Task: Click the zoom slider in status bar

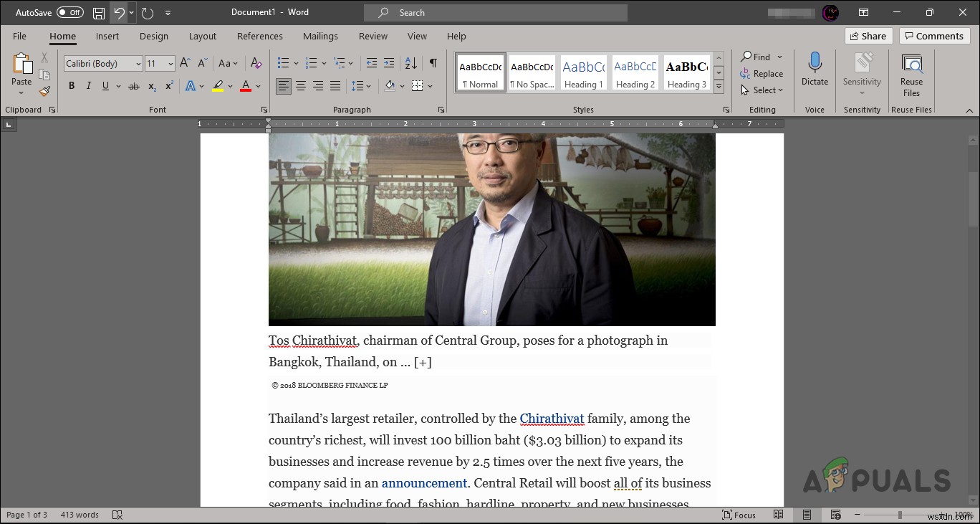Action: click(x=900, y=515)
